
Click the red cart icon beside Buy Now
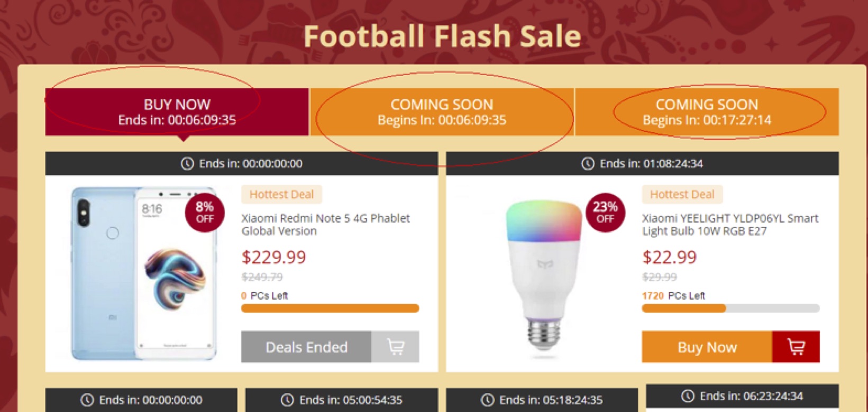coord(796,347)
